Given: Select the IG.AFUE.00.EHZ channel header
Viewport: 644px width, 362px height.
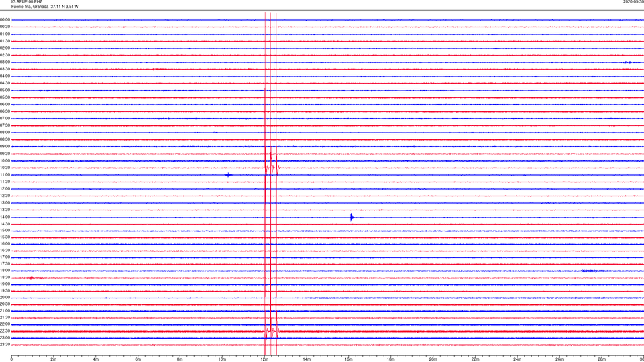Looking at the screenshot, I should [x=27, y=2].
